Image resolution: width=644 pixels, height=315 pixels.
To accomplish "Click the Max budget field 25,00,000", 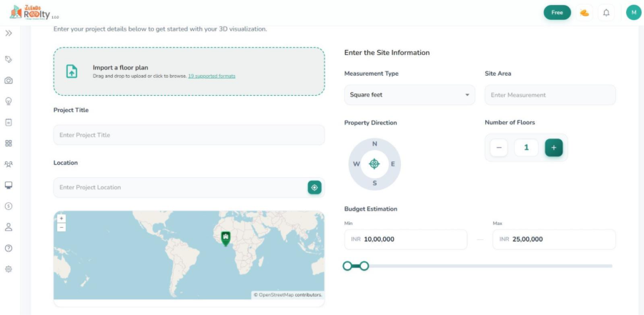I will click(x=554, y=239).
